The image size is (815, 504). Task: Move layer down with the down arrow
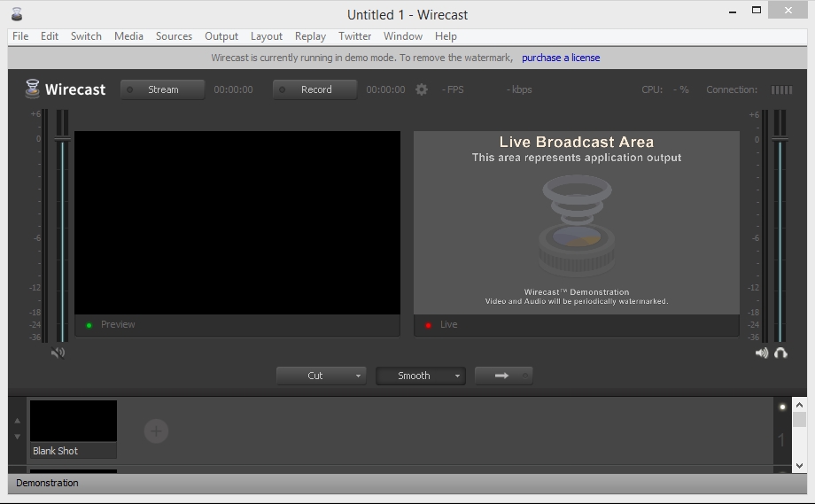(17, 437)
